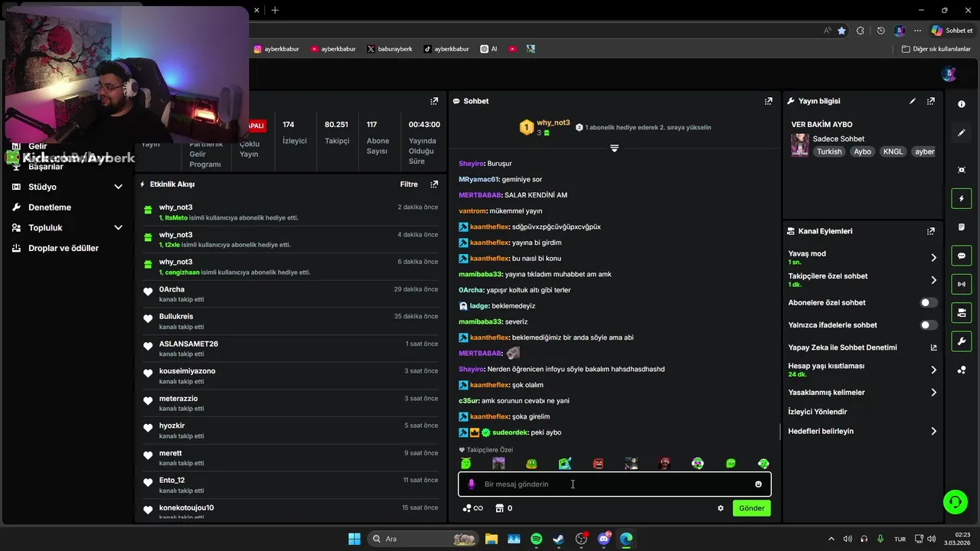The image size is (980, 551).
Task: Toggle the chat bubble icon in right sidebar
Action: click(962, 256)
